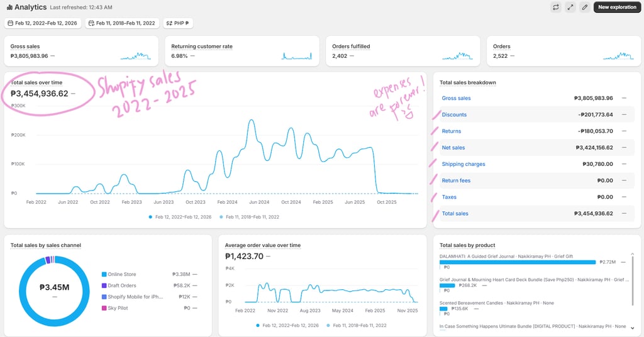
Task: Click the Analytics bar chart icon
Action: [9, 7]
